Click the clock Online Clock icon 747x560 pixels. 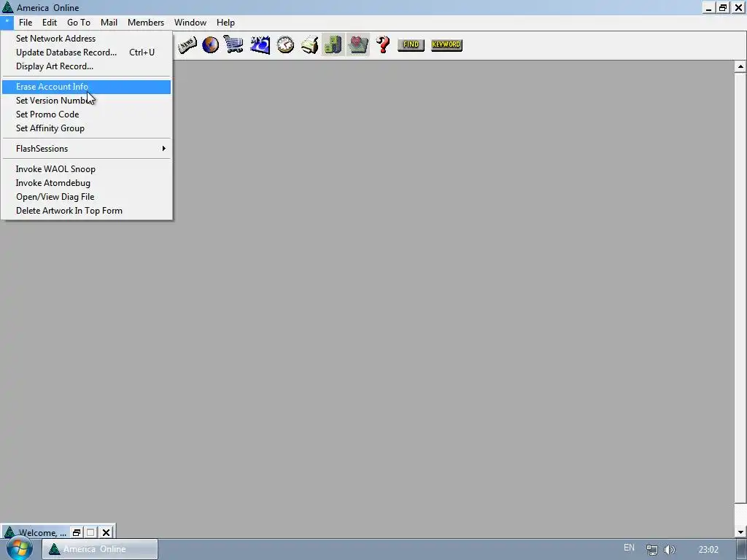[285, 44]
